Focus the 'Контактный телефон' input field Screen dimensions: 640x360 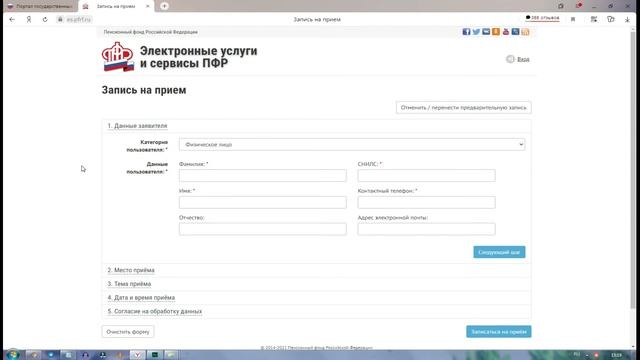[x=427, y=202]
